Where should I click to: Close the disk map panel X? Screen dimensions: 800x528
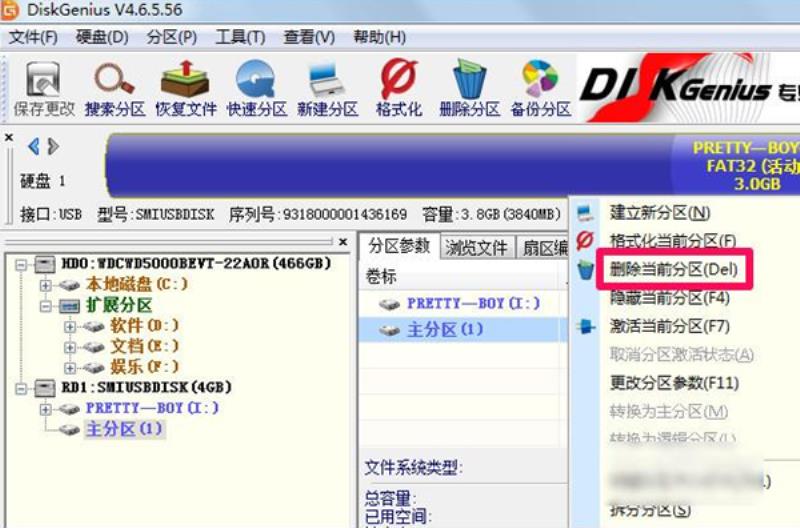(x=9, y=137)
